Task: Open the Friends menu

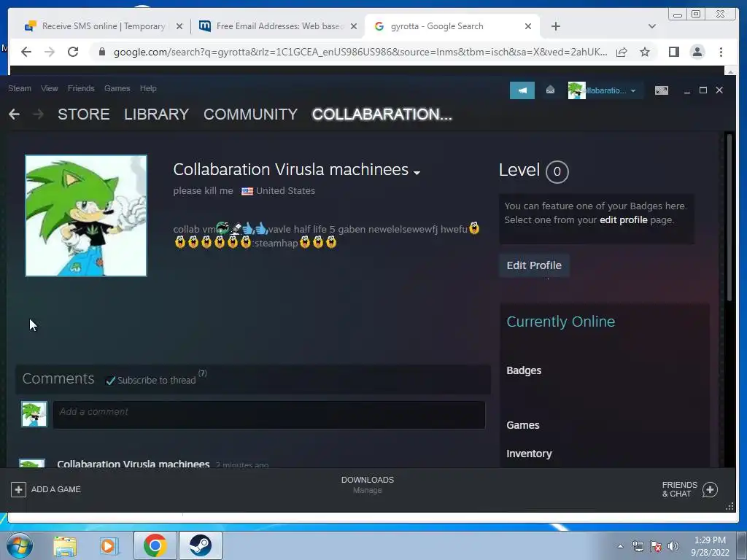Action: coord(81,88)
